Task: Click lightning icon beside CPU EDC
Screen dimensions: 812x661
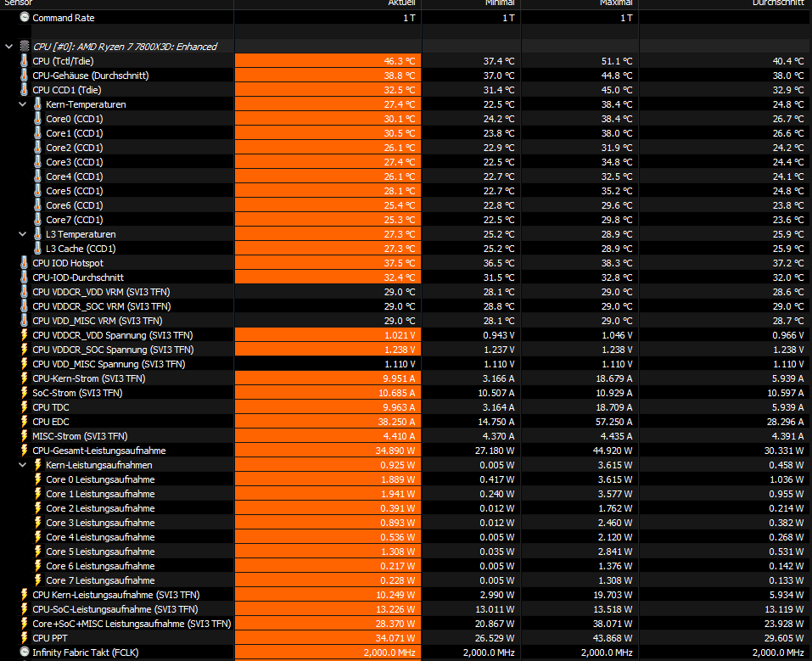Action: (x=25, y=422)
